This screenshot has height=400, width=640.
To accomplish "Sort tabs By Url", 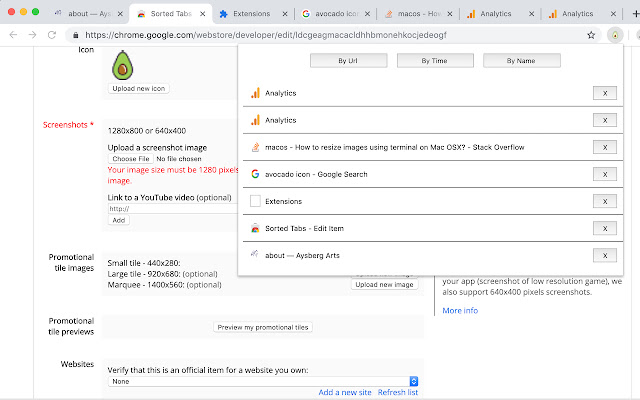I will 348,61.
